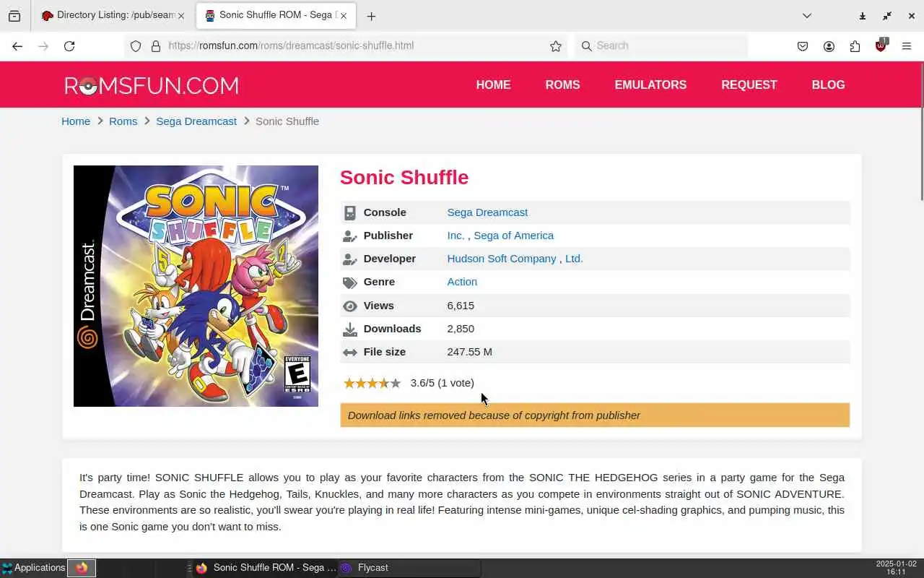Click the Developer row icon

pos(350,259)
